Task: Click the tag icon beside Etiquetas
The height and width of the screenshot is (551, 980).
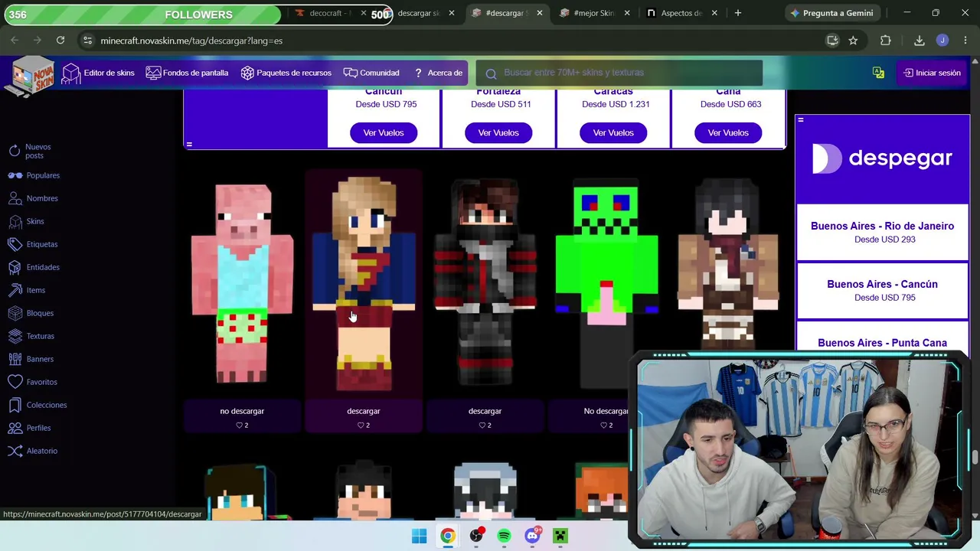Action: point(15,244)
